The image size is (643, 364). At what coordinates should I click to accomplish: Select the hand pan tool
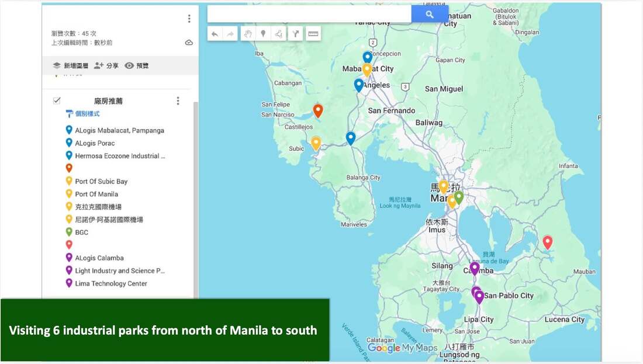(248, 34)
